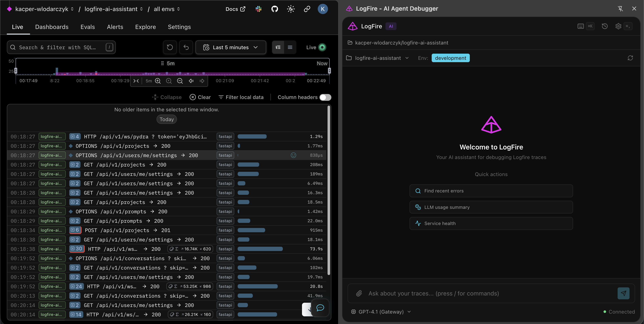The width and height of the screenshot is (644, 324).
Task: Click the left handle of the timeline selection
Action: pyautogui.click(x=16, y=71)
